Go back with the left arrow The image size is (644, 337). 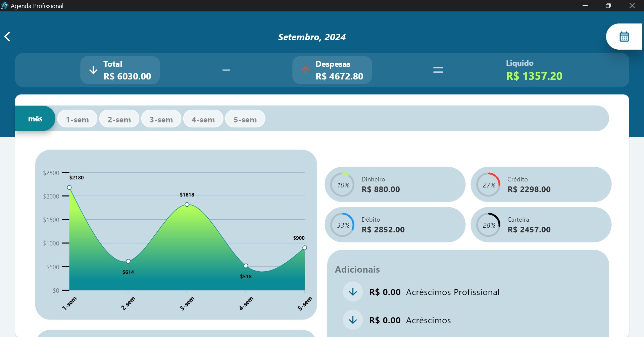7,37
